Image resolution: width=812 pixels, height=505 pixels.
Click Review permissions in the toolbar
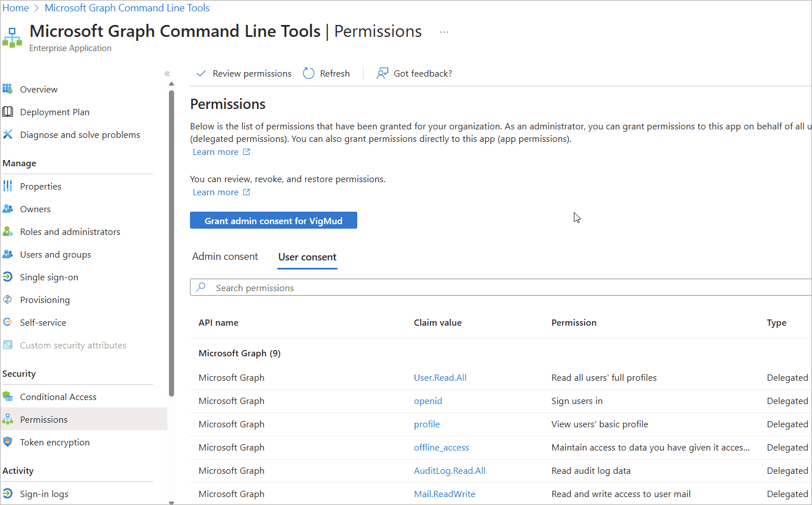(x=244, y=74)
